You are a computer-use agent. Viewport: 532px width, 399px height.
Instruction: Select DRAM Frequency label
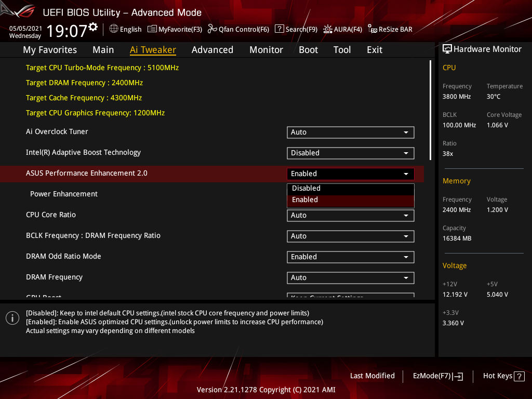pyautogui.click(x=54, y=277)
